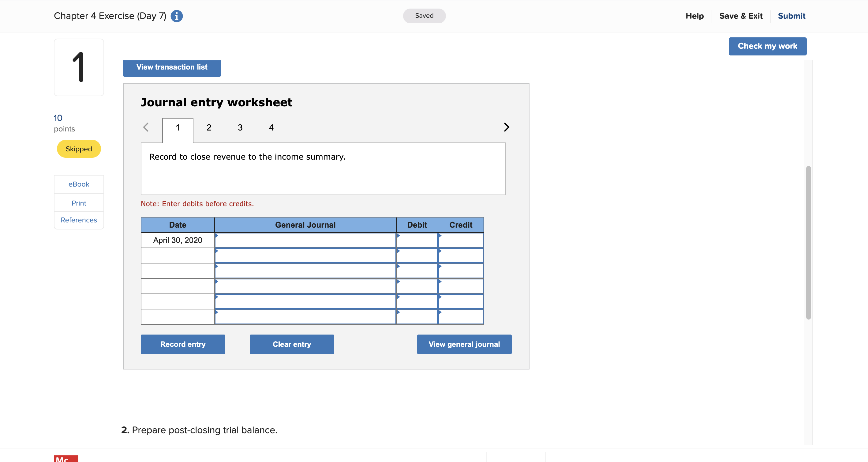Switch to journal entry tab 2
This screenshot has width=868, height=462.
click(209, 127)
